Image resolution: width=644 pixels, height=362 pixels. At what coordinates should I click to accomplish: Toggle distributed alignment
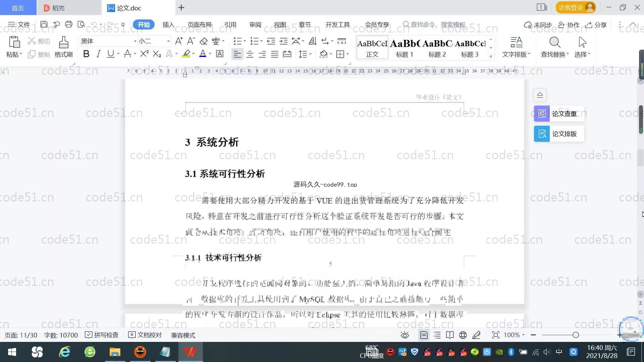(287, 54)
